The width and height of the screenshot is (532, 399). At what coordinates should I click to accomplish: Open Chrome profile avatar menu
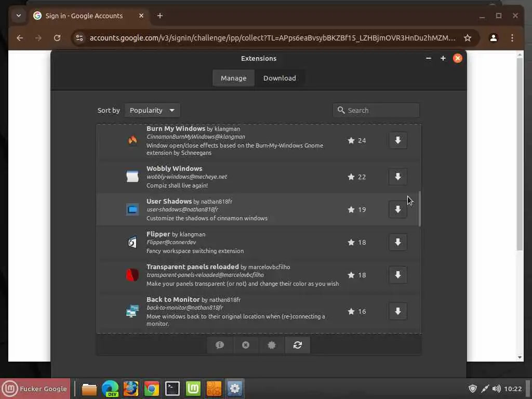point(494,37)
